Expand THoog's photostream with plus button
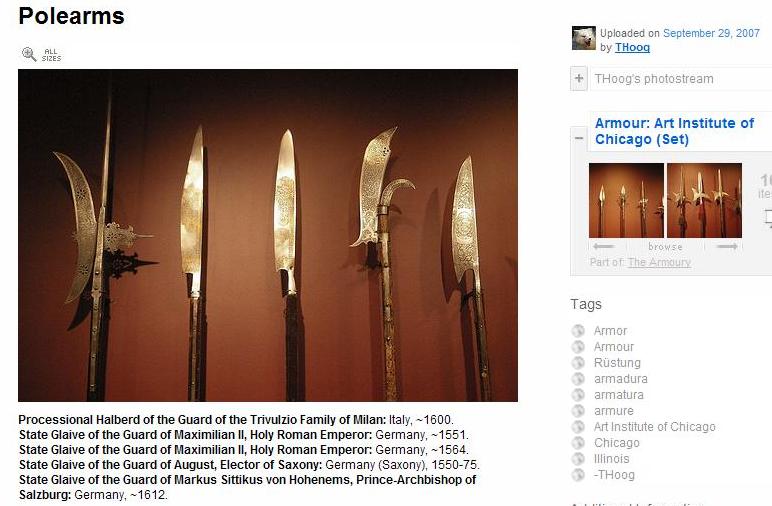This screenshot has width=772, height=506. [579, 79]
